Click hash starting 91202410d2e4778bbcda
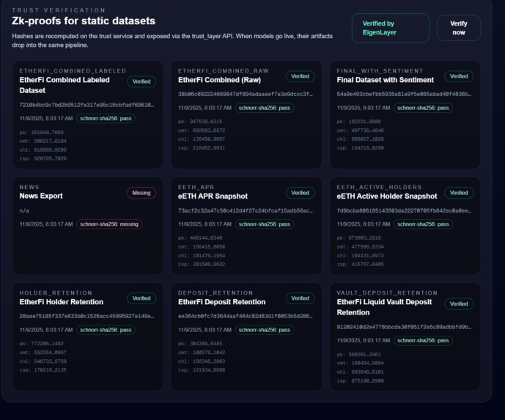The width and height of the screenshot is (505, 420). pyautogui.click(x=404, y=327)
